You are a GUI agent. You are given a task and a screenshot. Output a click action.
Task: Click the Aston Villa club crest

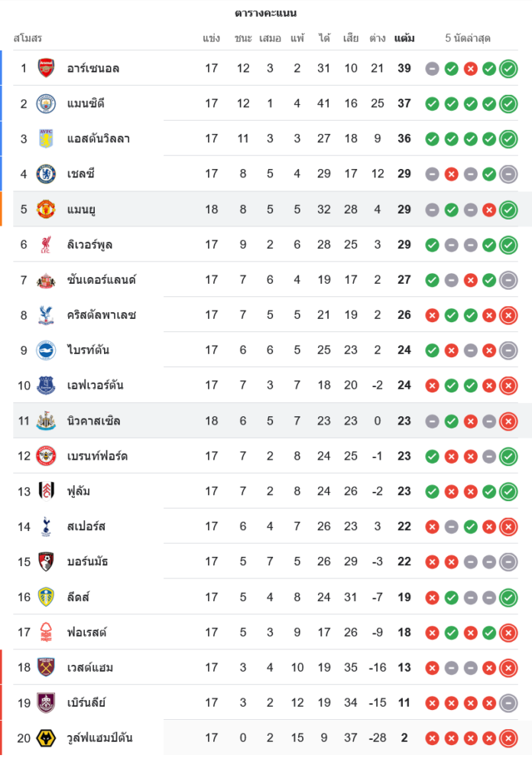(47, 138)
